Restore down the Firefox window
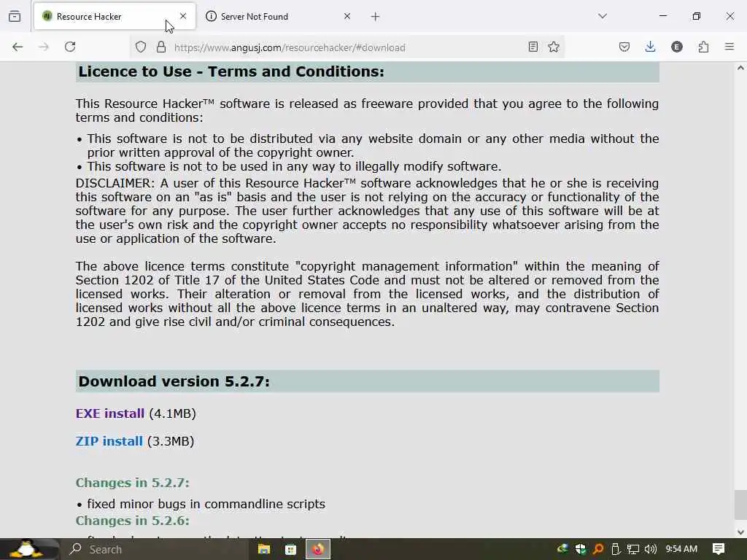 click(697, 16)
